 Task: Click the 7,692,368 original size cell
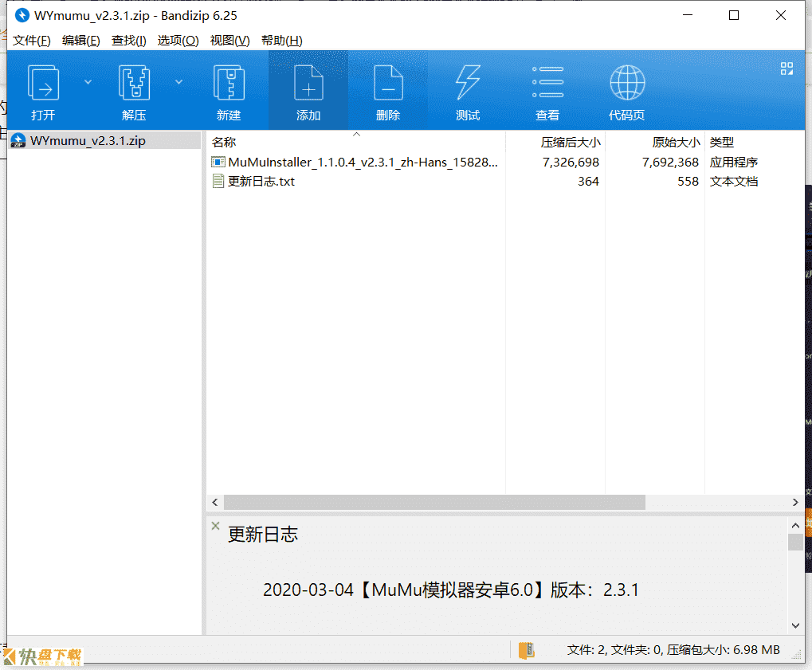[x=671, y=162]
